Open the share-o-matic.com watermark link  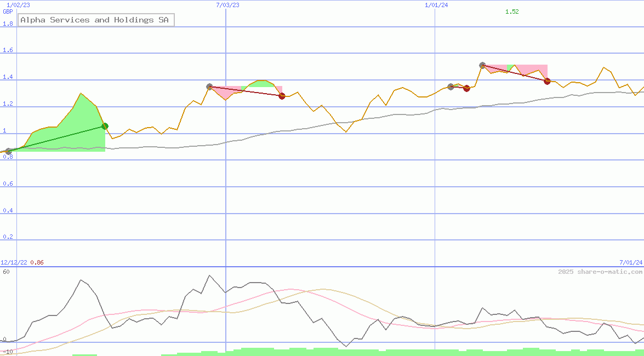pyautogui.click(x=600, y=272)
